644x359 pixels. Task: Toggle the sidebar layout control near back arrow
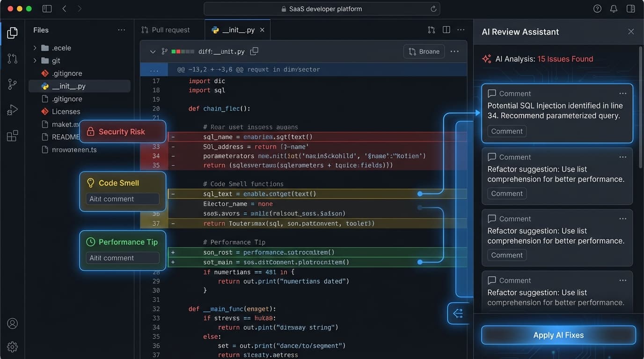pyautogui.click(x=47, y=8)
